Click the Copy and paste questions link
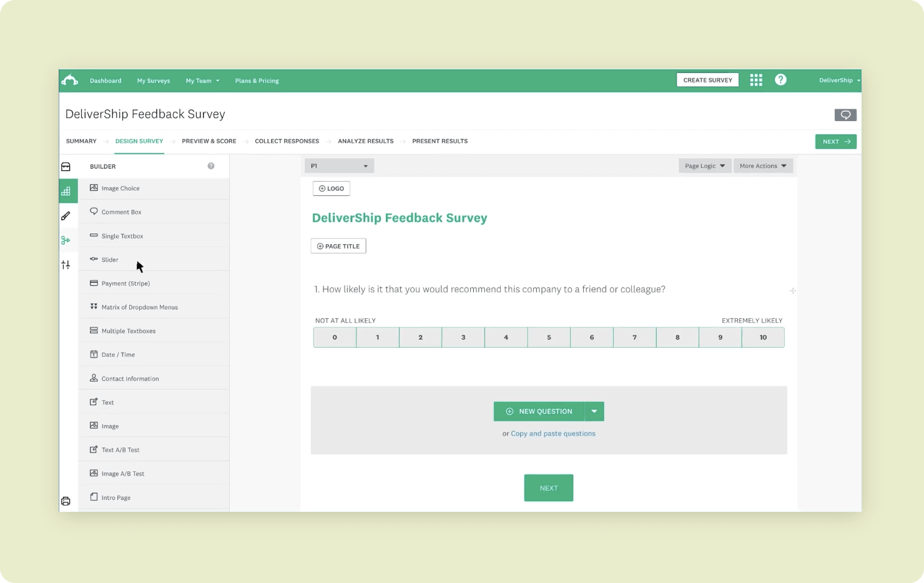 click(553, 434)
